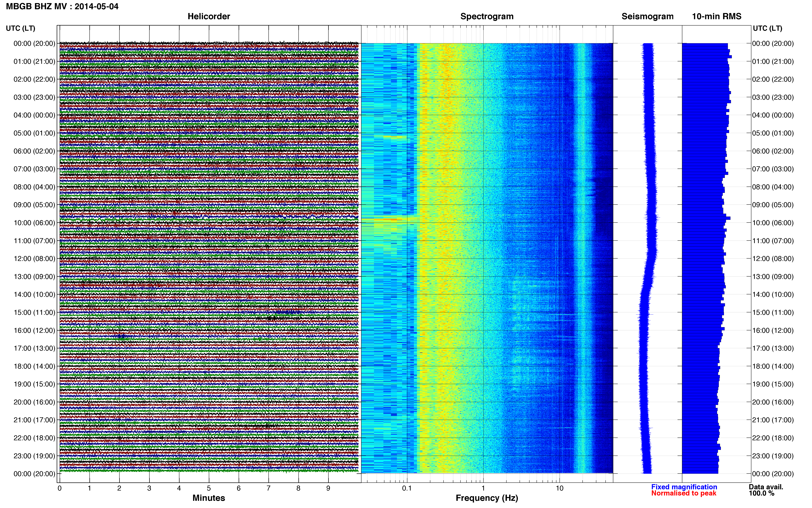The width and height of the screenshot is (812, 508).
Task: Click the left time label '23:00 (19:00)'
Action: pos(34,456)
